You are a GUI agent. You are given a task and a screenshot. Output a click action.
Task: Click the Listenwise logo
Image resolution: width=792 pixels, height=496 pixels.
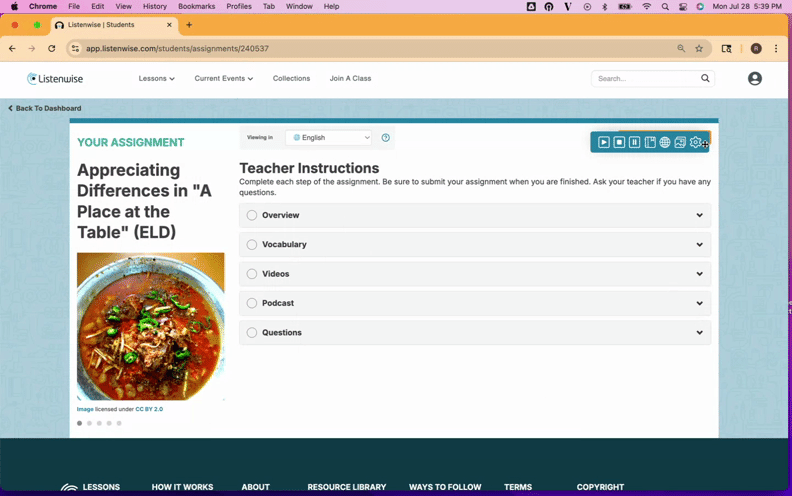(x=55, y=78)
